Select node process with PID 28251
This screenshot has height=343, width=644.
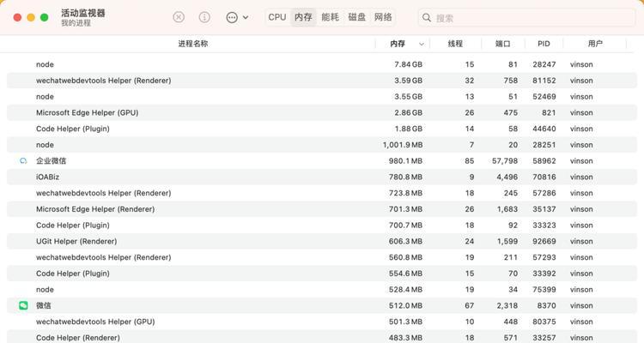coord(322,145)
